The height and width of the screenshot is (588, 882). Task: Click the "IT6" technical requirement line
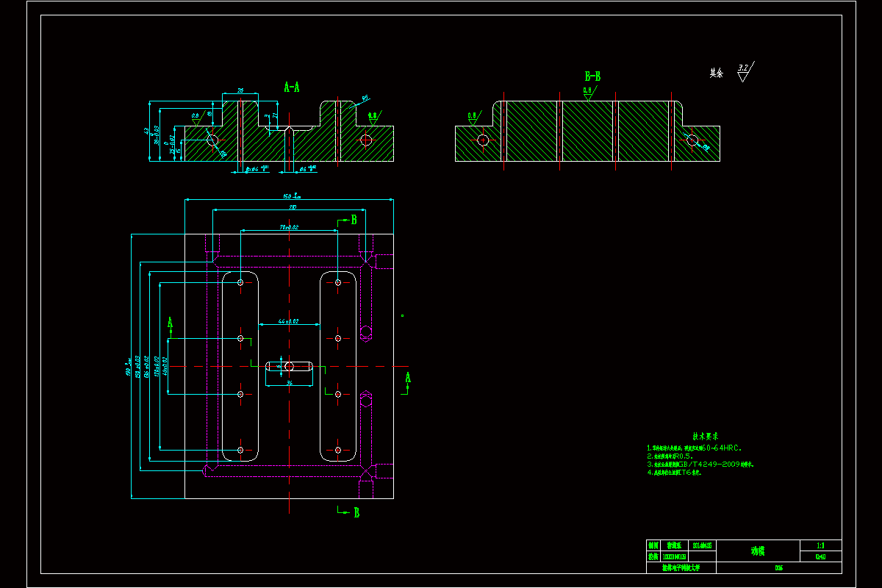coord(674,473)
